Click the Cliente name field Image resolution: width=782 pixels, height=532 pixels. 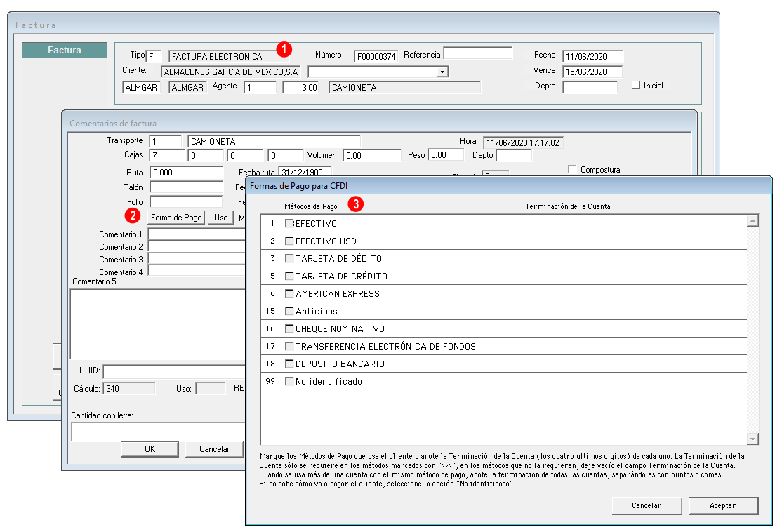(231, 72)
